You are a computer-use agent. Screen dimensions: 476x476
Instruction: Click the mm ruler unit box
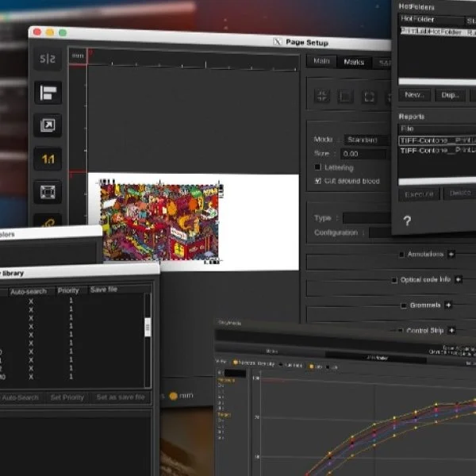coord(78,56)
